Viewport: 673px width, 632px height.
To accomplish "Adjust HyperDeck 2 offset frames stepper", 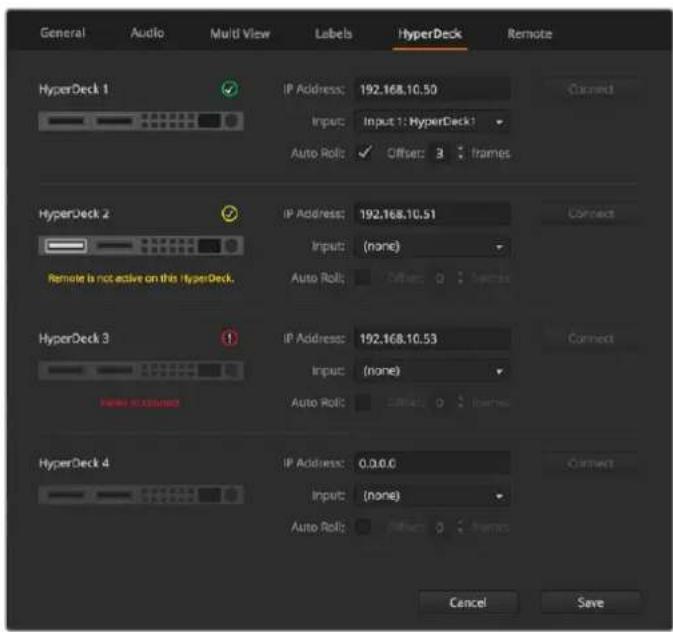I will point(460,278).
